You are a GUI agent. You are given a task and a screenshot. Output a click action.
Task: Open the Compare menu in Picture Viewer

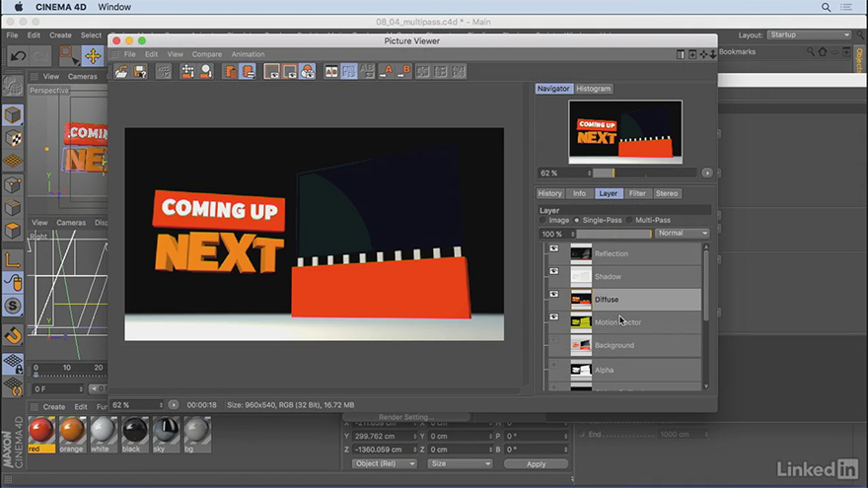click(207, 54)
